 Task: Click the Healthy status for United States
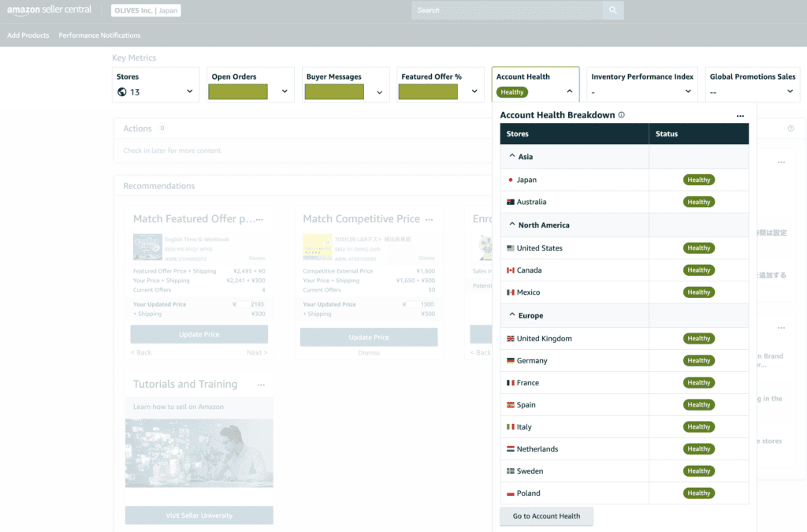699,248
